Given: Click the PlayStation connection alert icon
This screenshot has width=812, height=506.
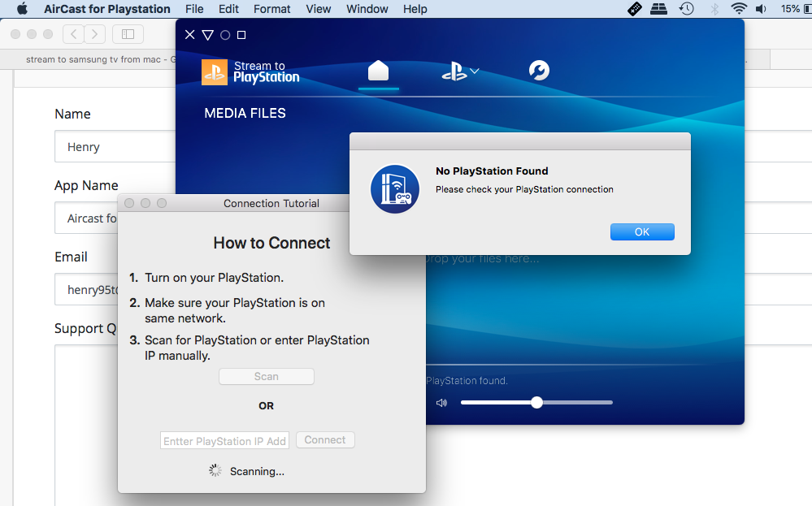Looking at the screenshot, I should [394, 189].
